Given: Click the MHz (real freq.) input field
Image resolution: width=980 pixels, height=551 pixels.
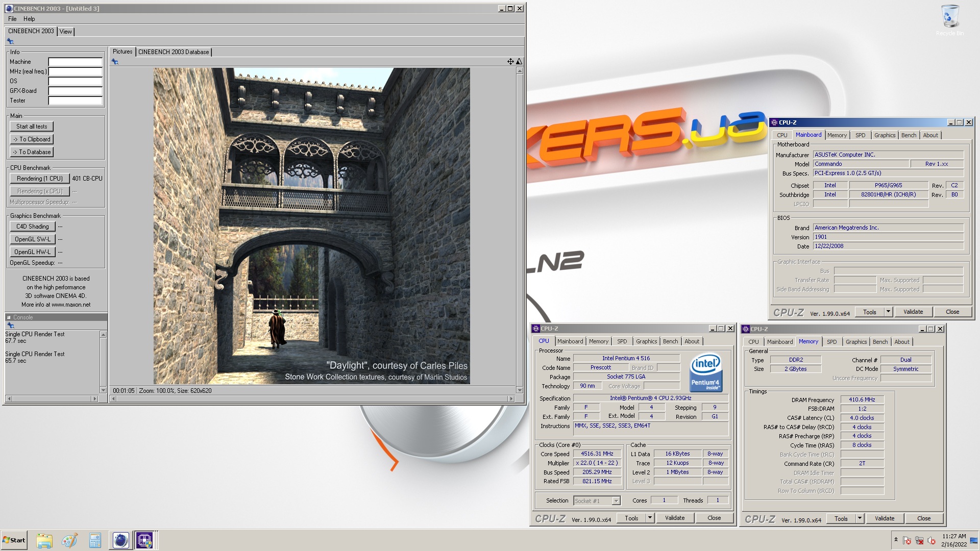Looking at the screenshot, I should point(76,71).
